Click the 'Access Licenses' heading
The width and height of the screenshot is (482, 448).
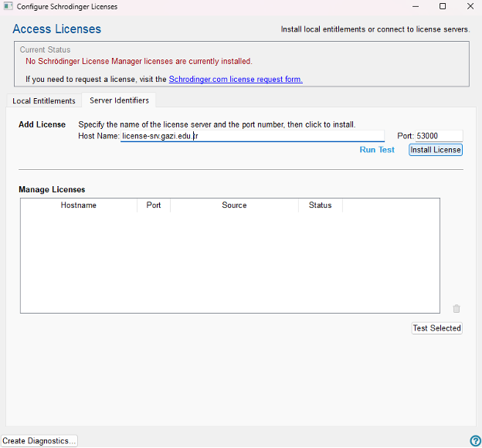pos(57,29)
